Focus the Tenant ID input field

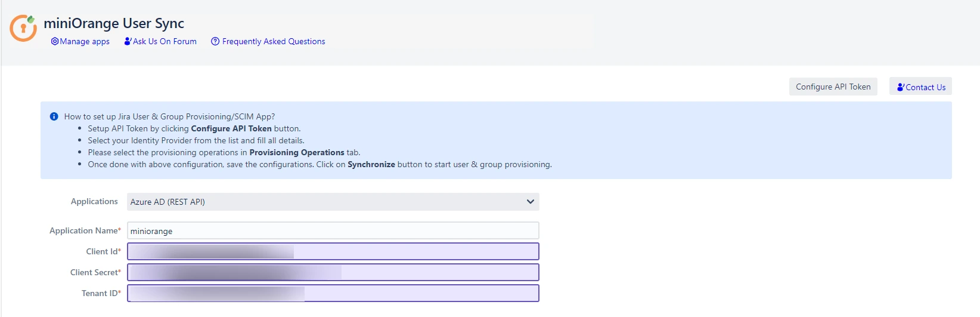coord(333,293)
